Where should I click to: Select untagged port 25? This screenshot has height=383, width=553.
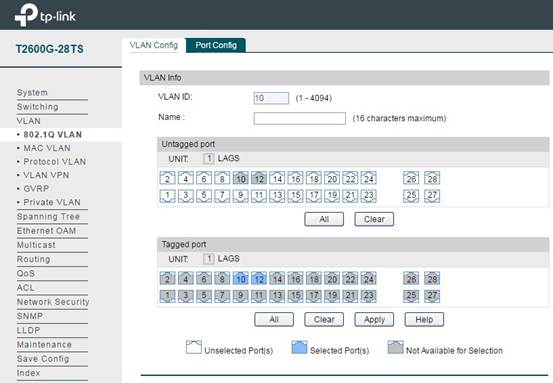point(411,196)
